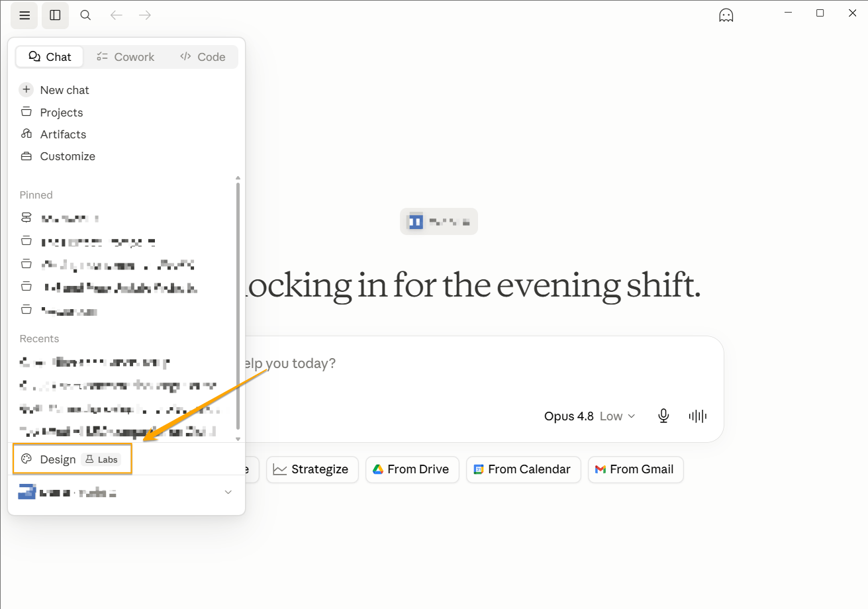Click the Artifacts shapes icon

pos(26,134)
